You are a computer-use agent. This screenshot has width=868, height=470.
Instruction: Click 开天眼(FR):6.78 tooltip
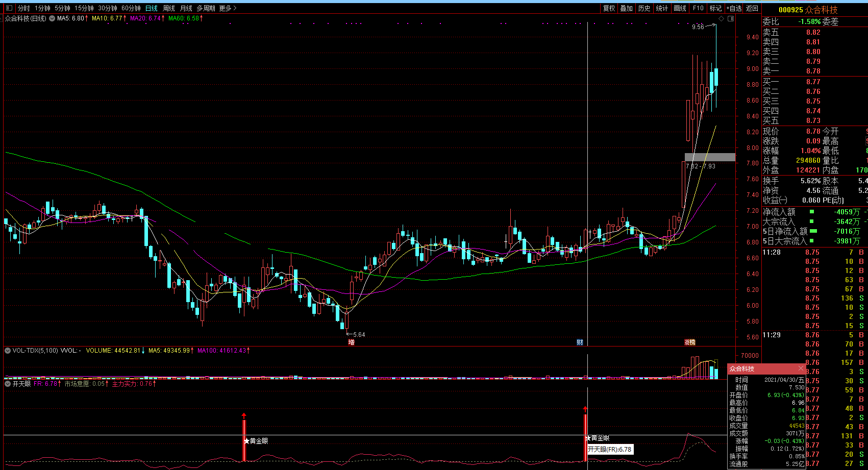tap(610, 450)
